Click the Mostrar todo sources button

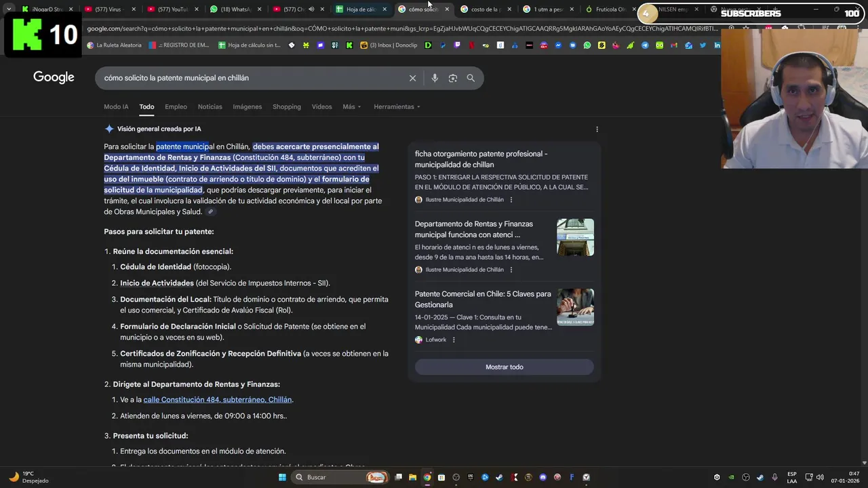(505, 367)
